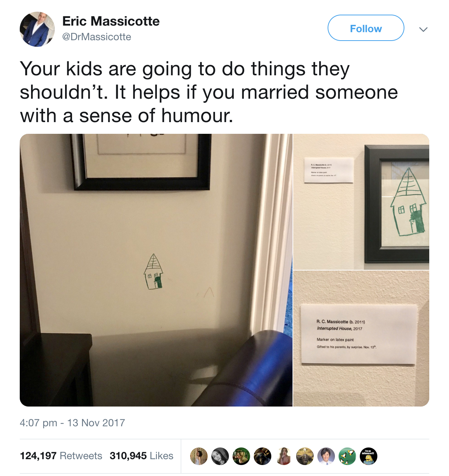Open the penguins avatar on green background
The height and width of the screenshot is (476, 449).
347,456
